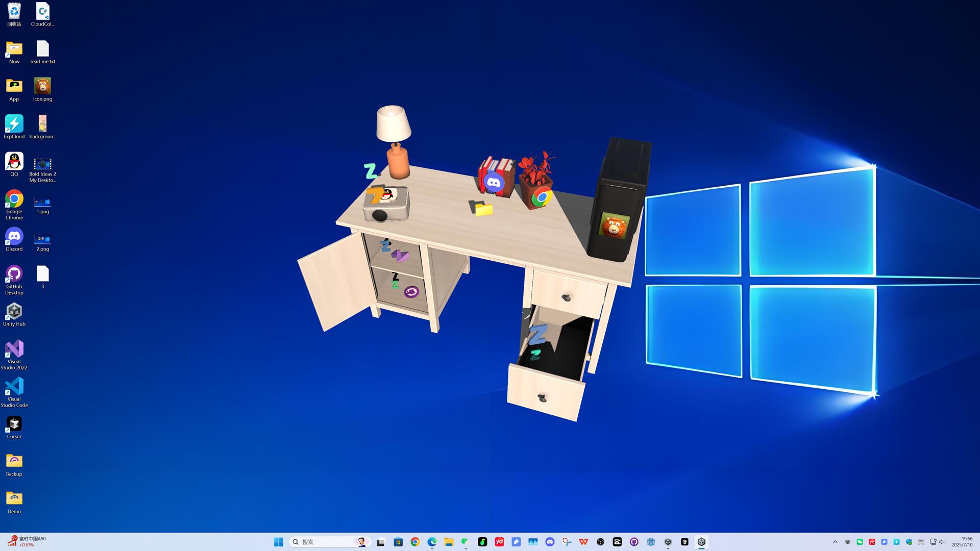Open Windows Security from the system tray
Viewport: 980px width, 551px height.
pyautogui.click(x=909, y=542)
